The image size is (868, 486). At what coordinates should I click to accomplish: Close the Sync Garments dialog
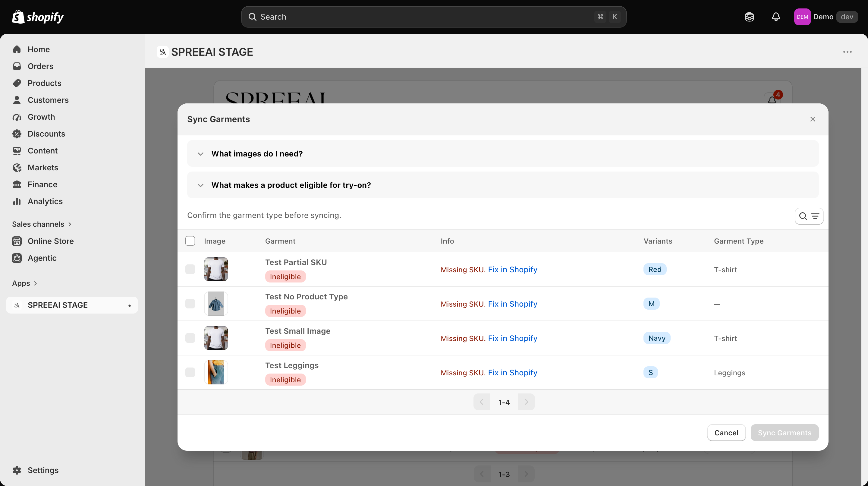(x=813, y=119)
